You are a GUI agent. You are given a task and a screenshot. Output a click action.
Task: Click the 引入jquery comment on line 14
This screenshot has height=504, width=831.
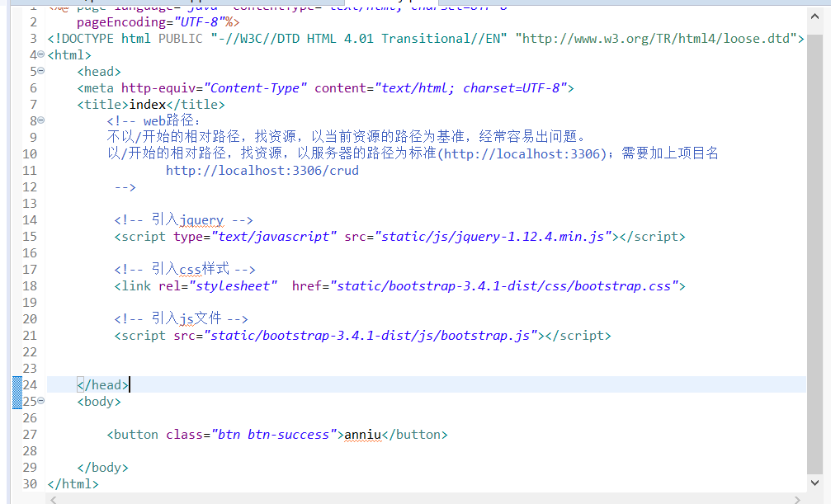click(183, 220)
